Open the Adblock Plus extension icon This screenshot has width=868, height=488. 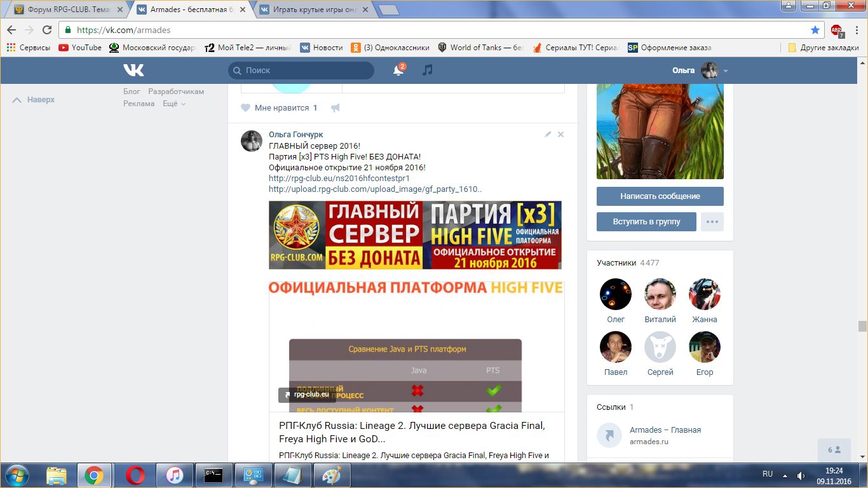(837, 30)
